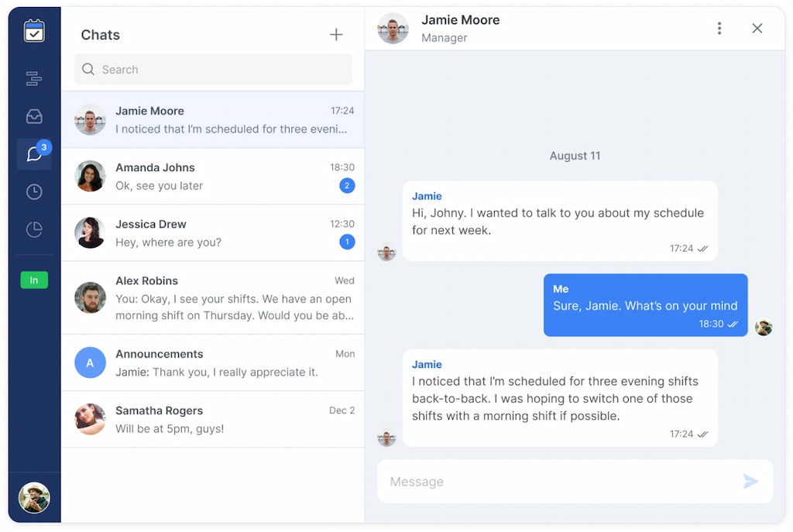
Task: Select the schedule icon in the sidebar
Action: click(x=34, y=78)
